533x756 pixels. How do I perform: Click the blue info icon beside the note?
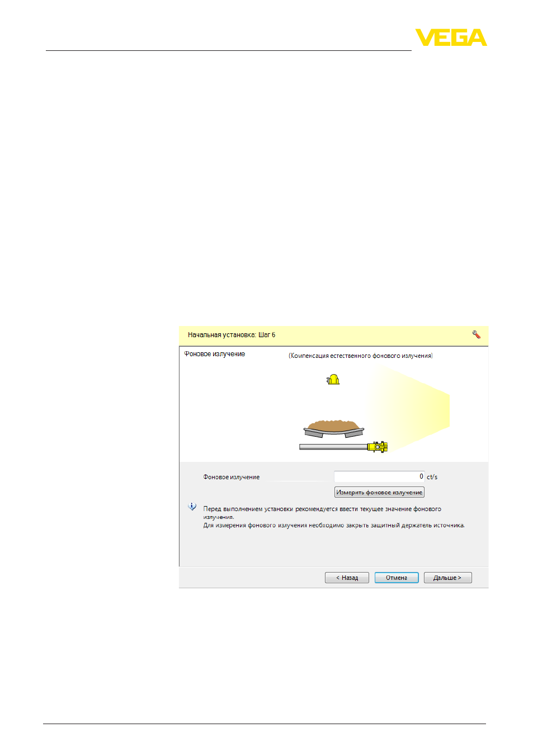pyautogui.click(x=192, y=507)
